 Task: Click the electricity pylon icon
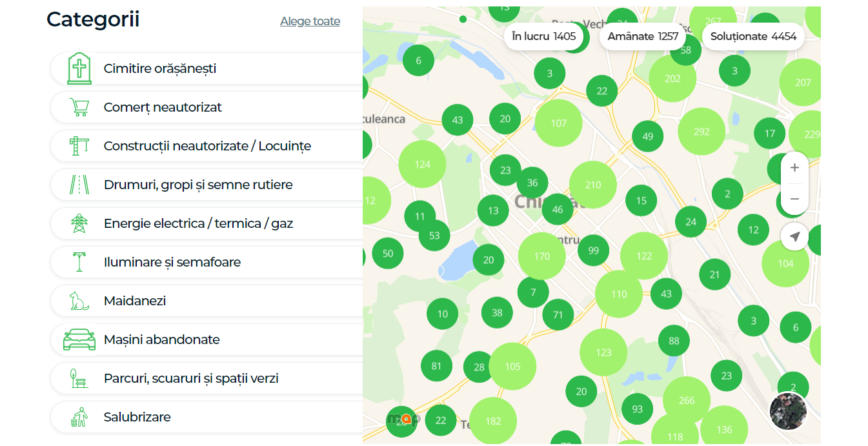coord(79,223)
